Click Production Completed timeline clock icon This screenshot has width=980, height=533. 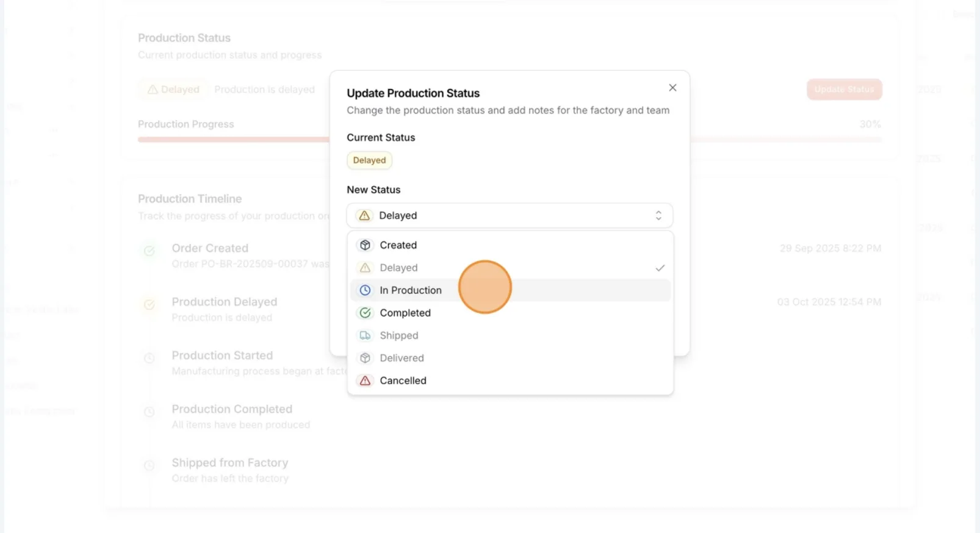pos(149,412)
